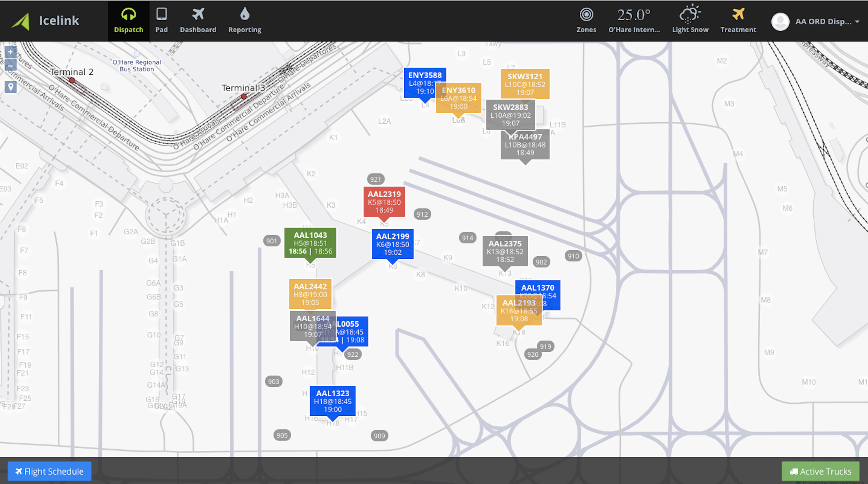Click the 25.0° O'Hare temperature readout

(x=634, y=21)
